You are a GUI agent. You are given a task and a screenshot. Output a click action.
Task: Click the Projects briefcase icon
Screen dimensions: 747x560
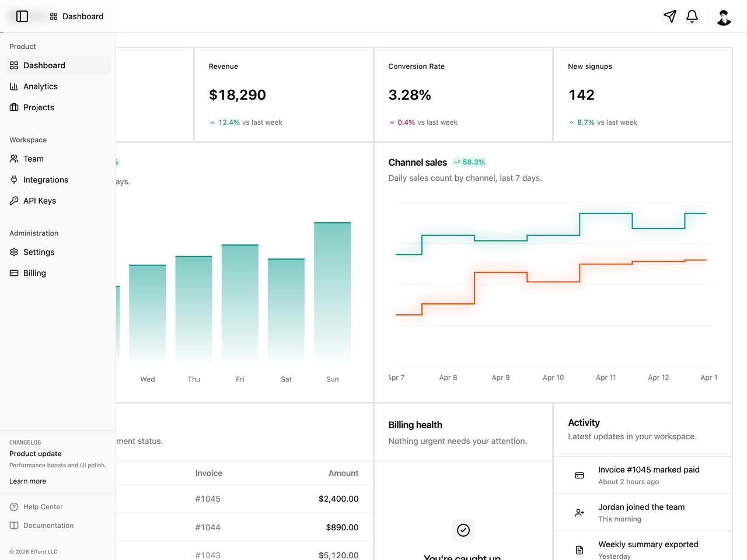pos(14,107)
